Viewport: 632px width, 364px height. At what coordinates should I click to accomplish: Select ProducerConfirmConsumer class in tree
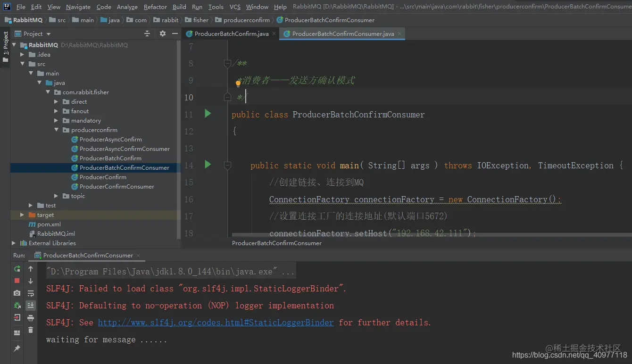point(117,187)
